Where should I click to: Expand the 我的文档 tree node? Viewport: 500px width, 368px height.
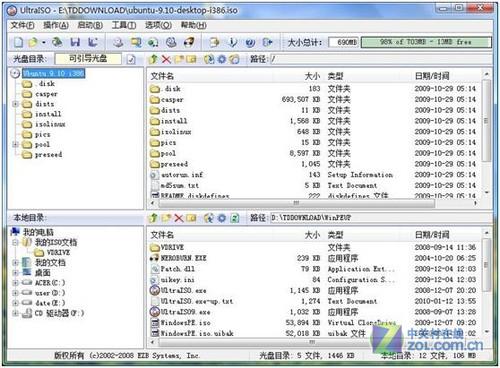(x=15, y=263)
